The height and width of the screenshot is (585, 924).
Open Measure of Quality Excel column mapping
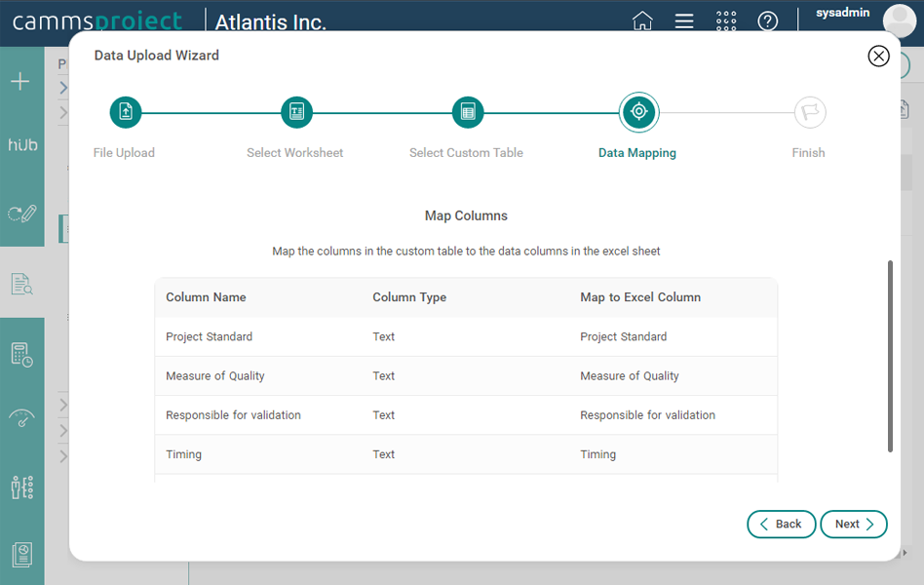pos(630,376)
